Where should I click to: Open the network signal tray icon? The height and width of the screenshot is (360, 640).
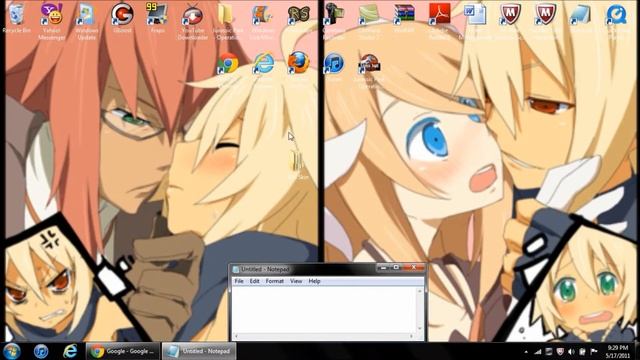click(x=538, y=351)
